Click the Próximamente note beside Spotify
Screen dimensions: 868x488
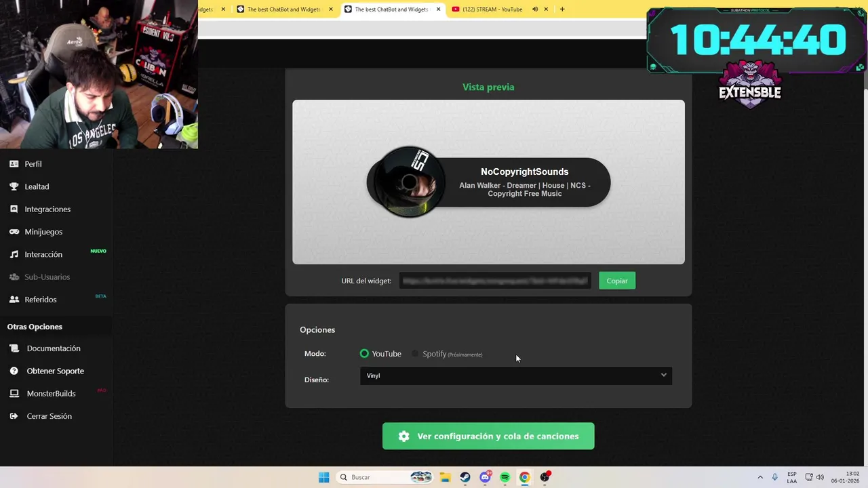click(465, 354)
